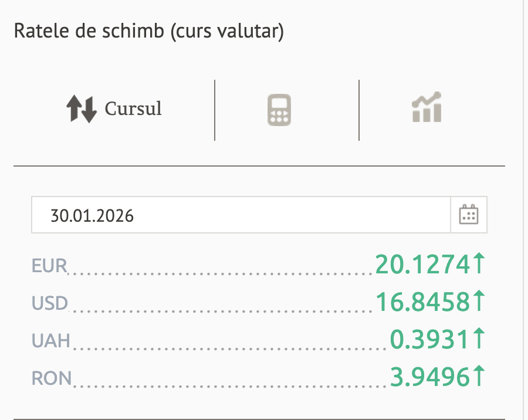528x420 pixels.
Task: Click the date field showing 30.01.2026
Action: tap(241, 215)
